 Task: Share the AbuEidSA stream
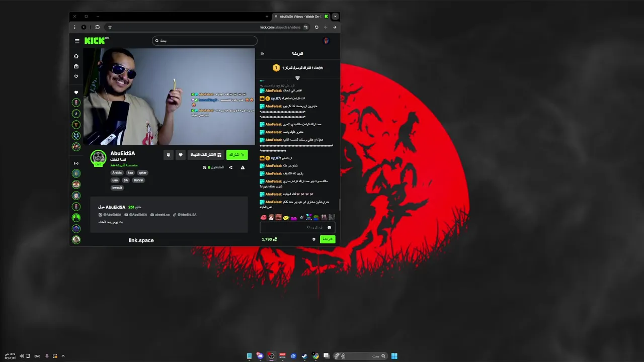point(231,167)
